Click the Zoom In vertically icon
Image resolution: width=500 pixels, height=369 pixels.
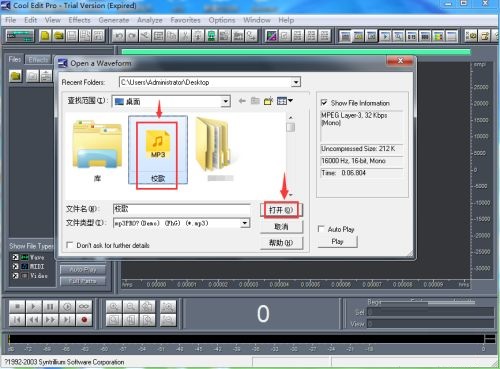click(x=168, y=306)
